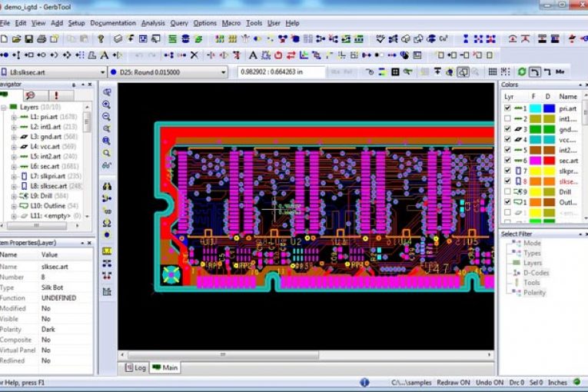The image size is (588, 392).
Task: Click the Zoom Window icon in left toolbar
Action: click(107, 92)
